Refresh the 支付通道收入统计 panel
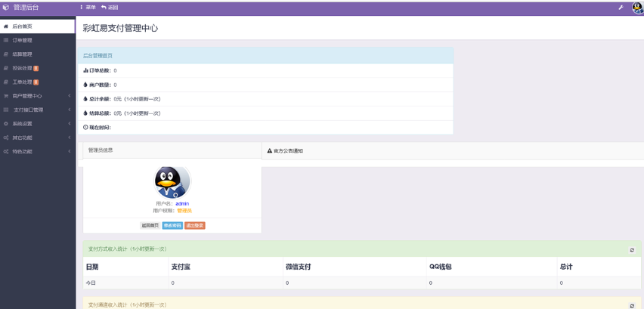Image resolution: width=644 pixels, height=309 pixels. click(x=632, y=306)
